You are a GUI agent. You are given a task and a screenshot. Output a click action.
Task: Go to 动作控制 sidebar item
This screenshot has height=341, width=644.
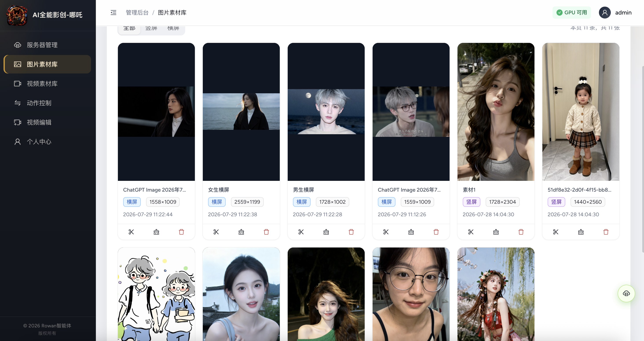pos(48,103)
